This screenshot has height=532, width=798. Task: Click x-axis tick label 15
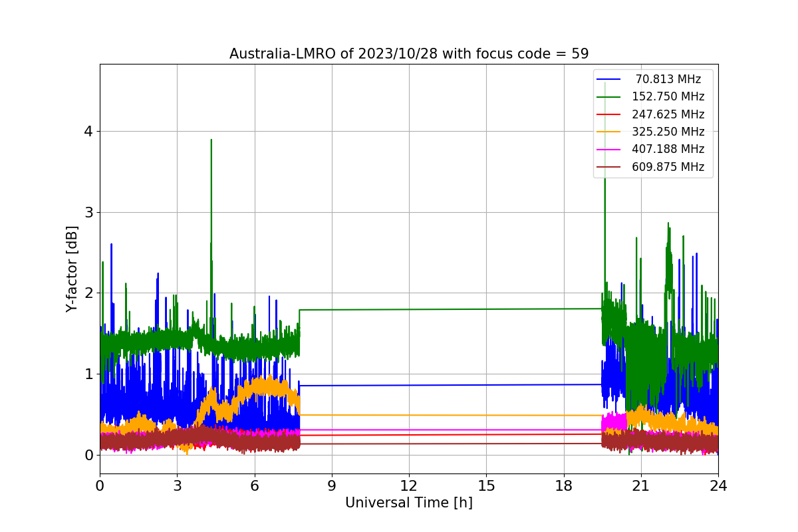point(486,486)
